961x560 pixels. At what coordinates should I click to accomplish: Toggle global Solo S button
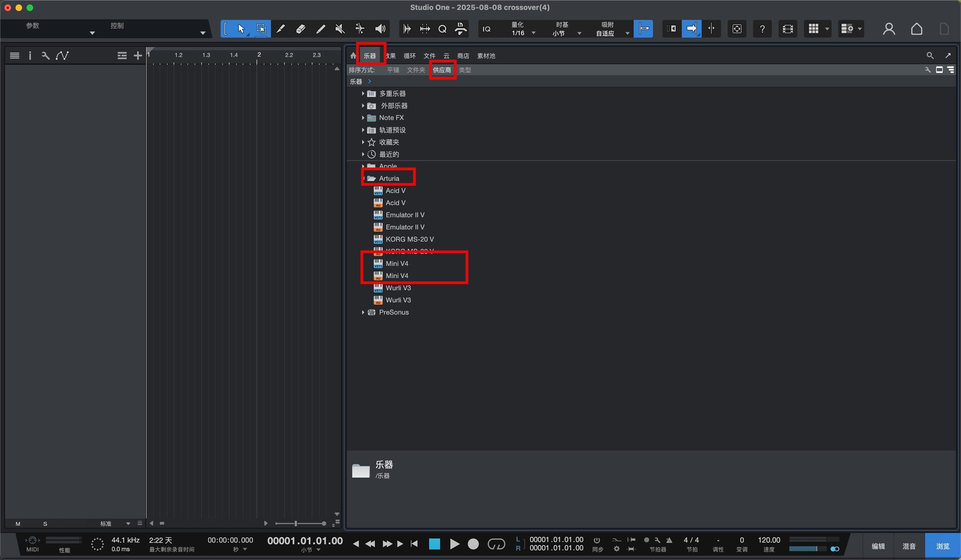click(x=45, y=524)
